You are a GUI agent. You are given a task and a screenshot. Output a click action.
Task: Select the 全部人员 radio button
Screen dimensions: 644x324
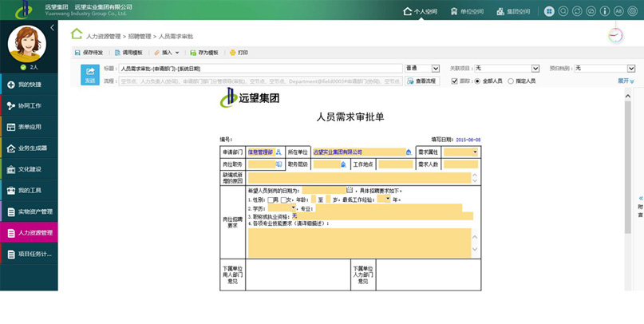pos(477,81)
